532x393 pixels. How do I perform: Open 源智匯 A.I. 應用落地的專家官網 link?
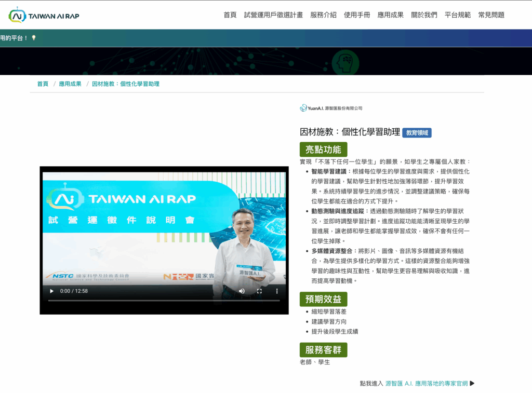tap(427, 384)
